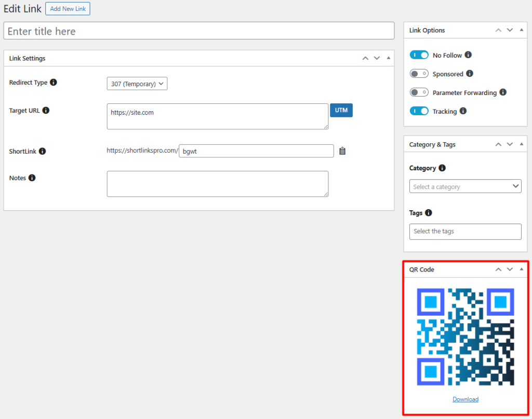Collapse the QR Code panel

522,269
